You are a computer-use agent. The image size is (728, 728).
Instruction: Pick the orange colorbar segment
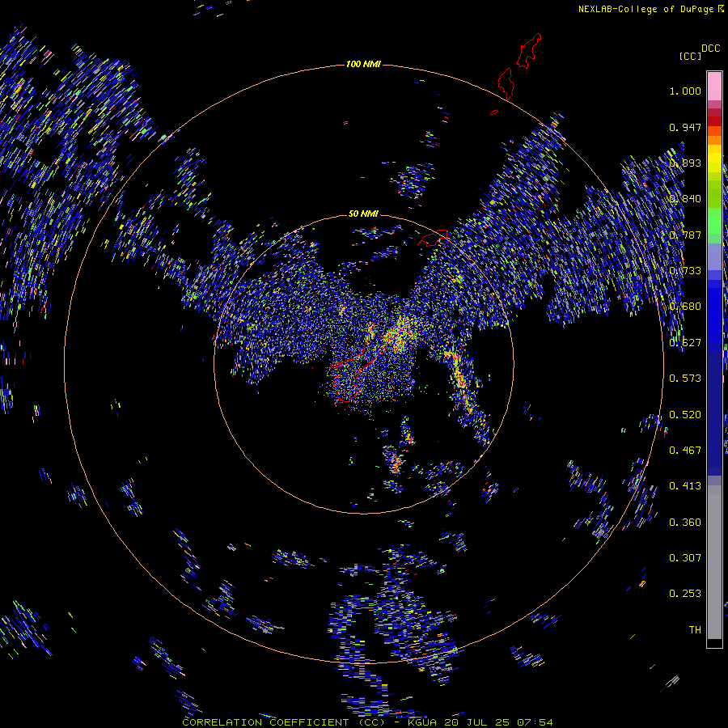point(714,140)
